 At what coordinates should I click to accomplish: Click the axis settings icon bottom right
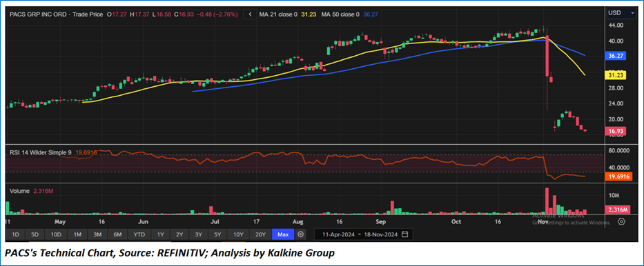(621, 222)
